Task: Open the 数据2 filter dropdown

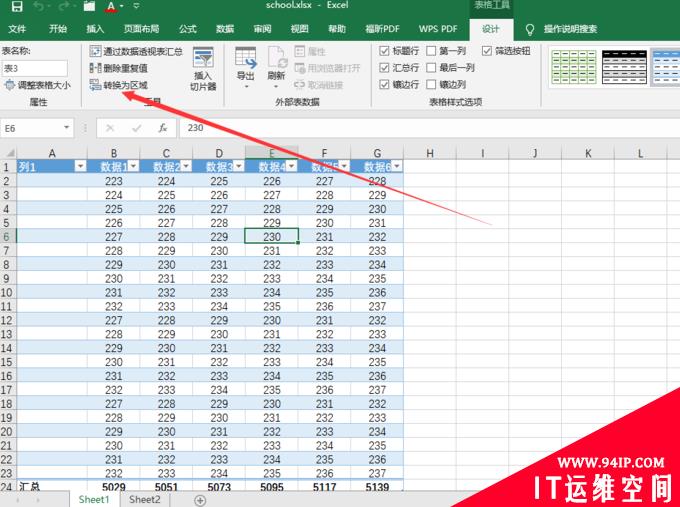Action: pyautogui.click(x=186, y=166)
